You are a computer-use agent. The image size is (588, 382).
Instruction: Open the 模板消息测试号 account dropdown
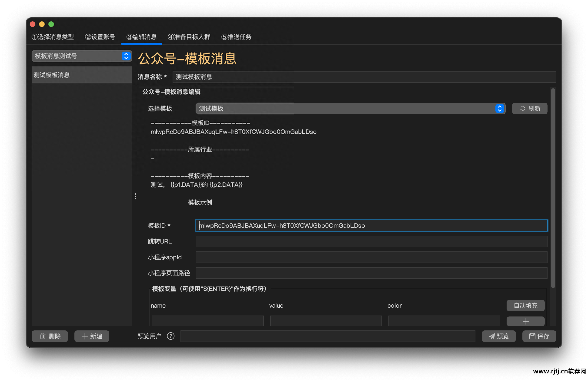click(x=82, y=56)
